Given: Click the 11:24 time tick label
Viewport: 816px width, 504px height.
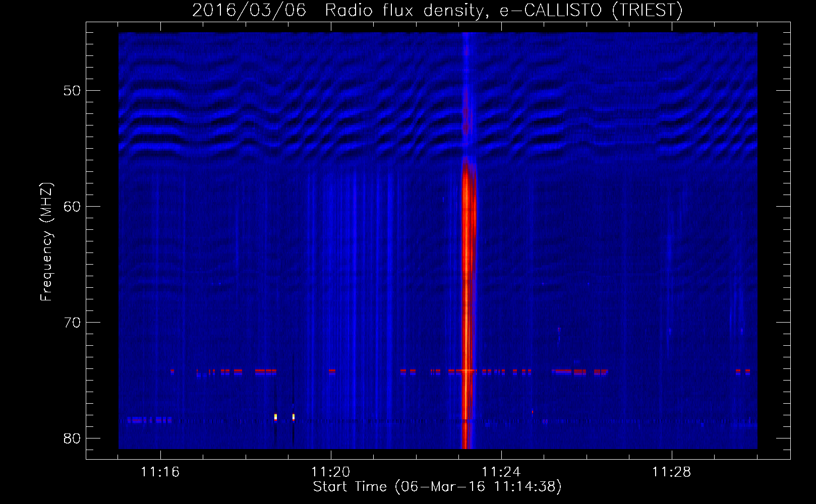Looking at the screenshot, I should click(x=501, y=472).
